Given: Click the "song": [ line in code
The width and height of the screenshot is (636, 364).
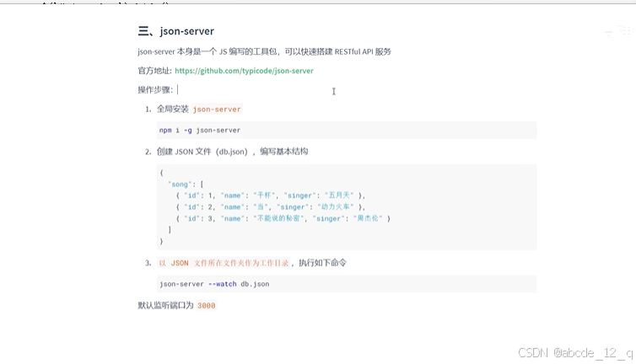Looking at the screenshot, I should click(186, 184).
